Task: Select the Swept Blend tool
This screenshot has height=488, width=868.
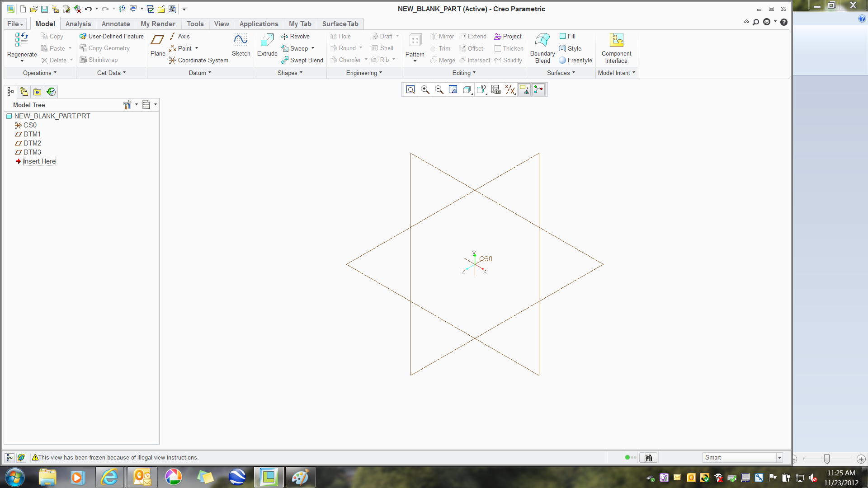Action: pos(302,60)
